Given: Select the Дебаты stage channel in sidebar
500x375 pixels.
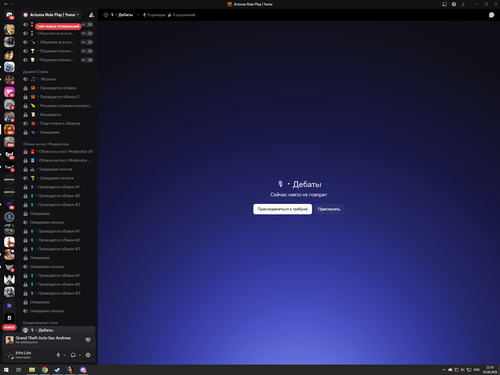Looking at the screenshot, I should click(58, 330).
